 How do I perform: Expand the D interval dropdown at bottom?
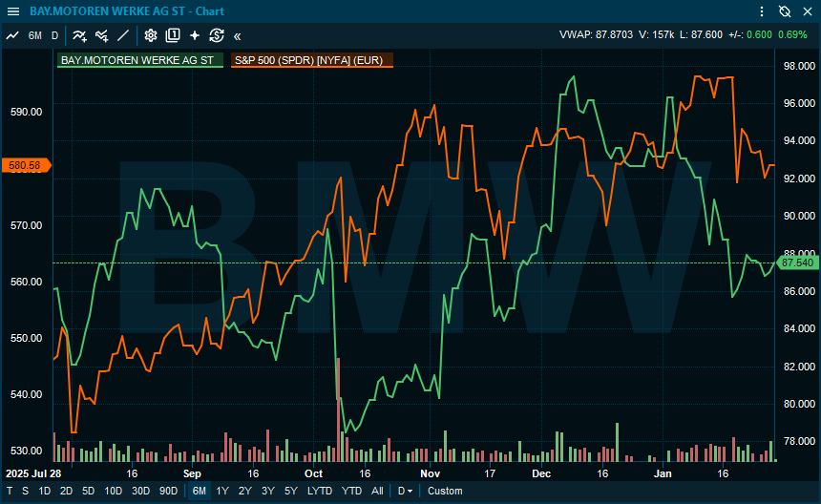coord(405,491)
